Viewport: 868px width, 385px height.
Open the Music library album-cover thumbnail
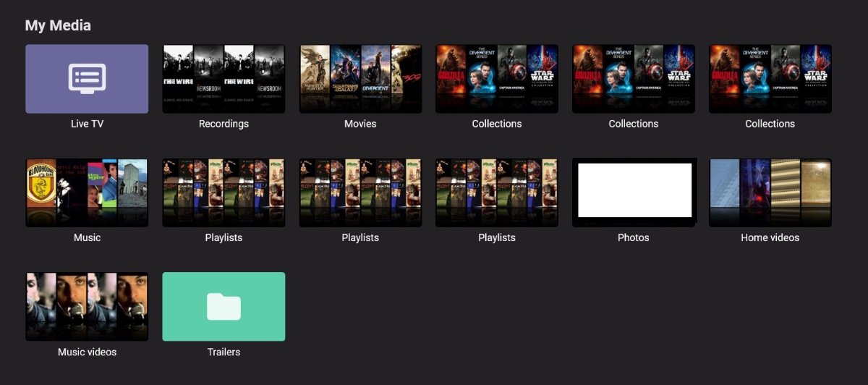click(x=87, y=192)
